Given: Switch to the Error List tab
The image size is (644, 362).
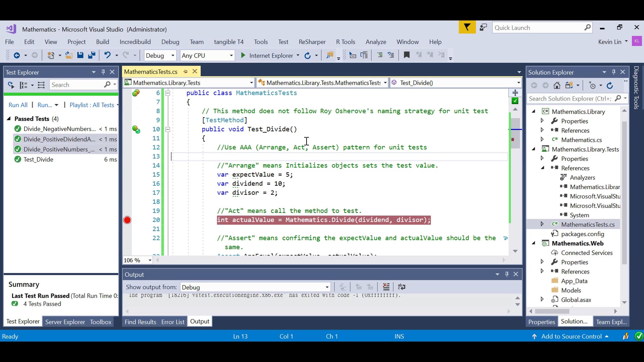Looking at the screenshot, I should (x=173, y=322).
